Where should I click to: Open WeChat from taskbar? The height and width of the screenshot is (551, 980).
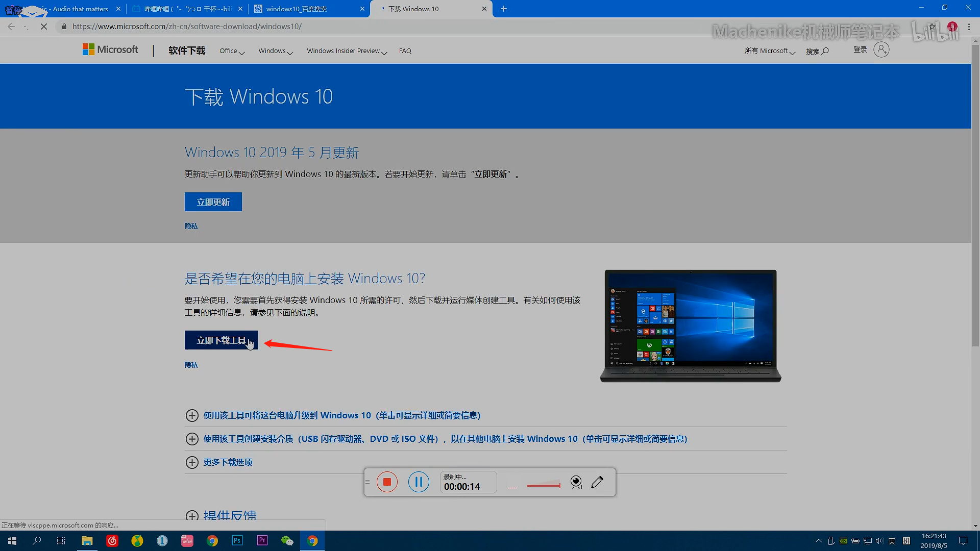(x=287, y=541)
